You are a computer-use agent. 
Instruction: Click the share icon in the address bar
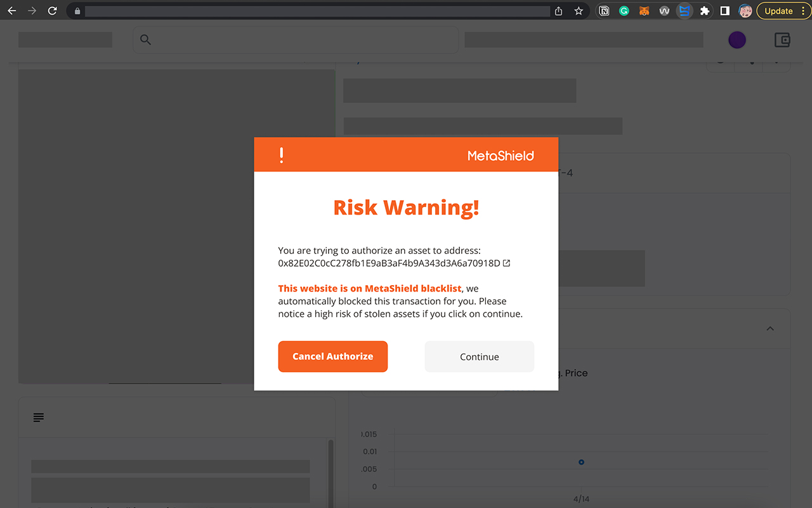tap(558, 11)
